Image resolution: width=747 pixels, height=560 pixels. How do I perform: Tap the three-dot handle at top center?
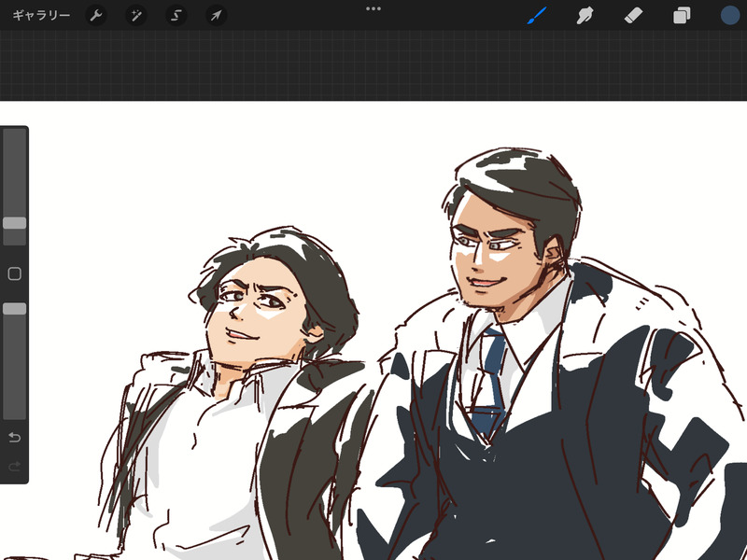click(373, 8)
